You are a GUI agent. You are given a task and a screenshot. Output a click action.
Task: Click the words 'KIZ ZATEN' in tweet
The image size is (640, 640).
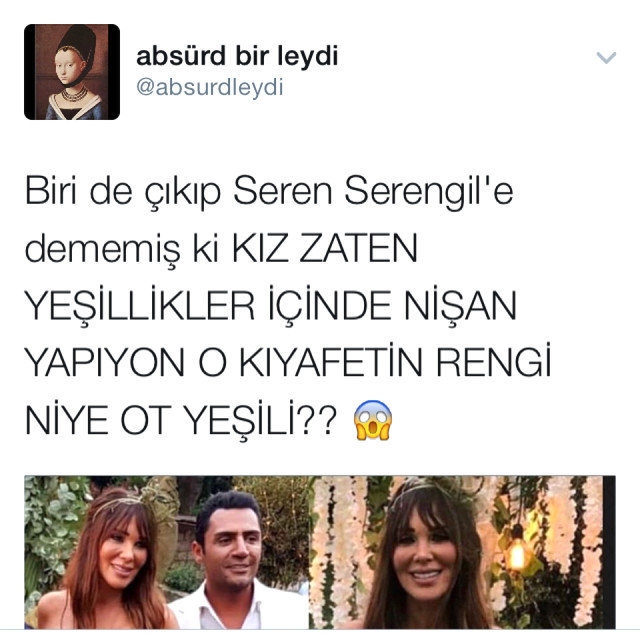pyautogui.click(x=325, y=248)
